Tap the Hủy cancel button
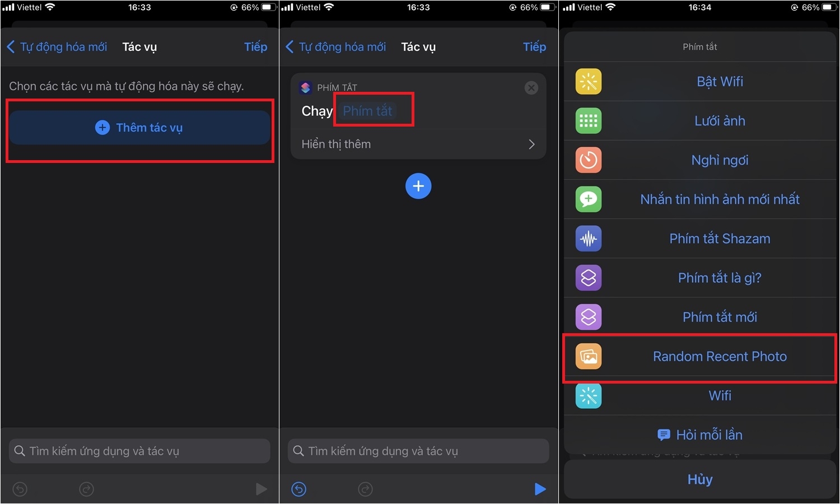840x504 pixels. click(700, 479)
